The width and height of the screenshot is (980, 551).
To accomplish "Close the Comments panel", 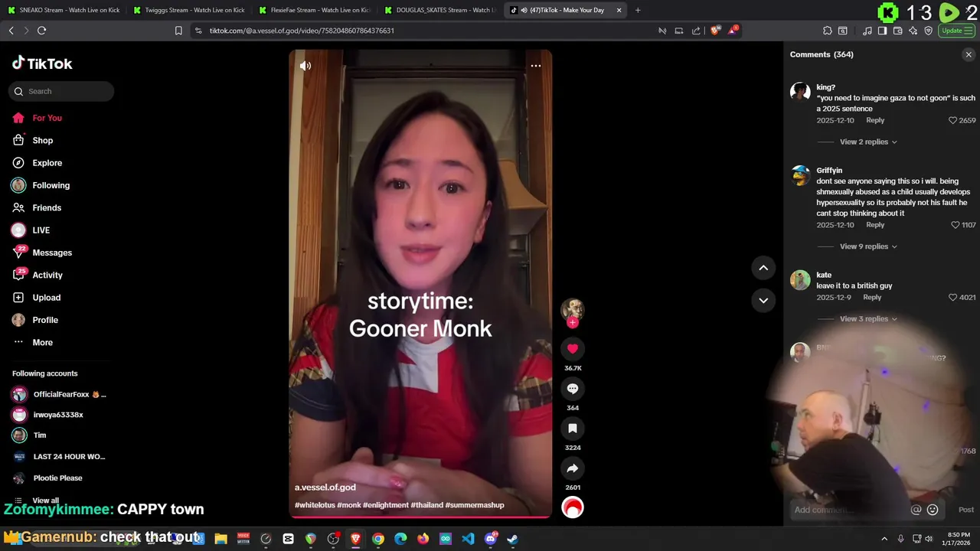I will pos(969,54).
